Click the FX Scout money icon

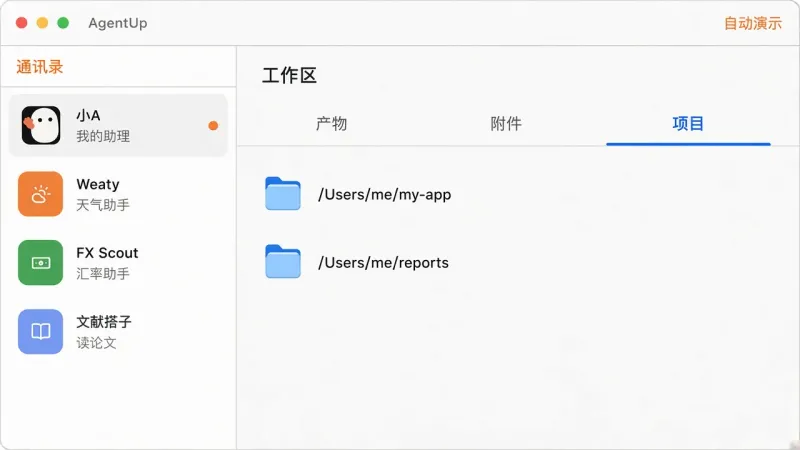coord(40,263)
